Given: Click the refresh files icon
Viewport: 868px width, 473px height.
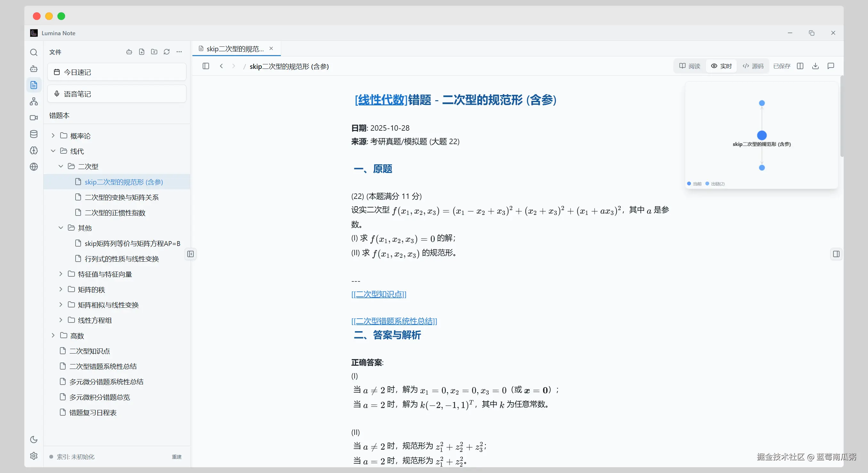Looking at the screenshot, I should tap(166, 52).
